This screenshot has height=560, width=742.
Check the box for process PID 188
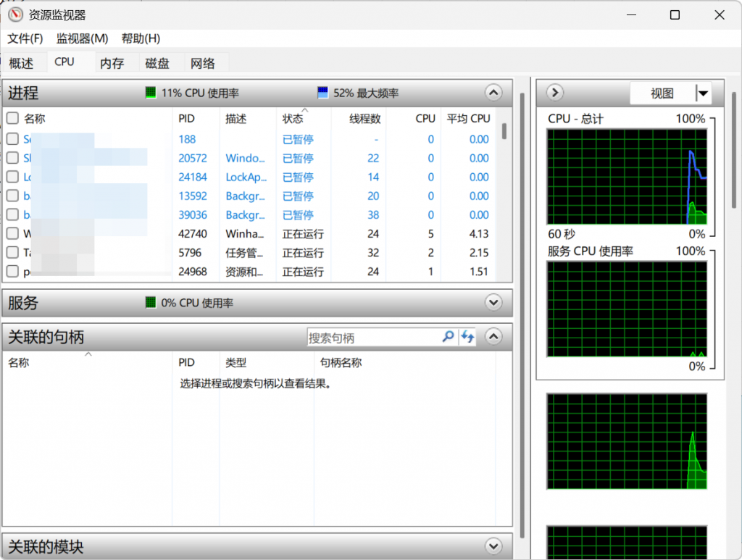pyautogui.click(x=13, y=139)
